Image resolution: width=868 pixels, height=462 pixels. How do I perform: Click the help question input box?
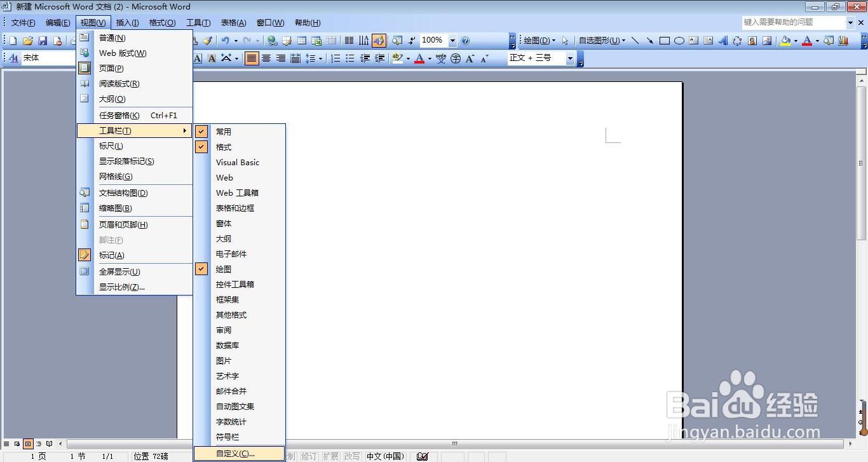coord(794,22)
